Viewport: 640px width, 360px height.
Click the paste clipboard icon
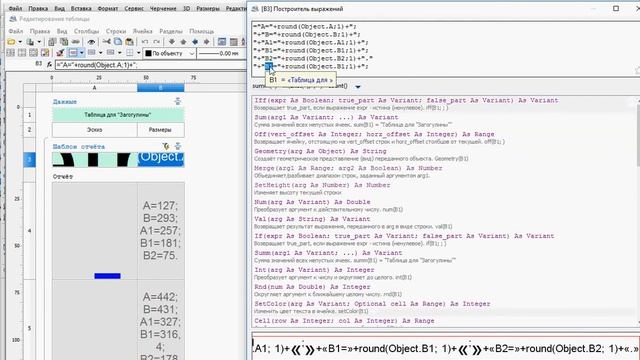[129, 42]
